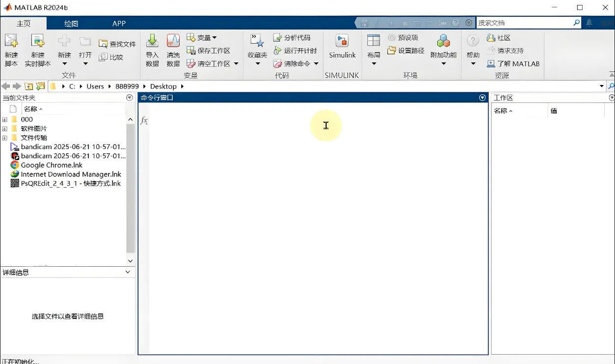The height and width of the screenshot is (364, 615).
Task: Open the address bar history dropdown
Action: pos(602,86)
